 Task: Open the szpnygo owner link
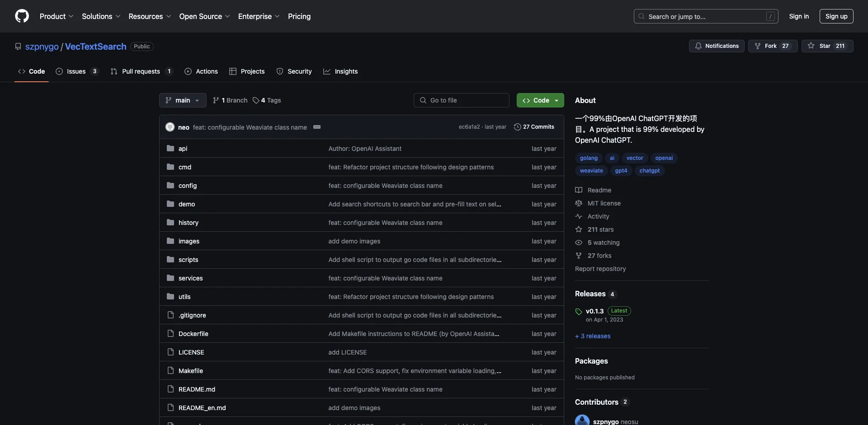click(42, 47)
